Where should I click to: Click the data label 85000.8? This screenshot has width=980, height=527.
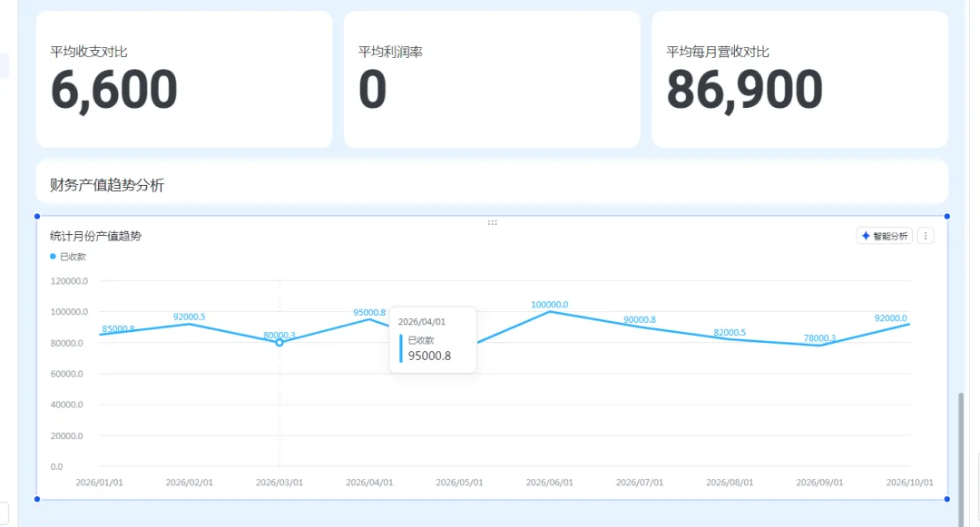118,329
